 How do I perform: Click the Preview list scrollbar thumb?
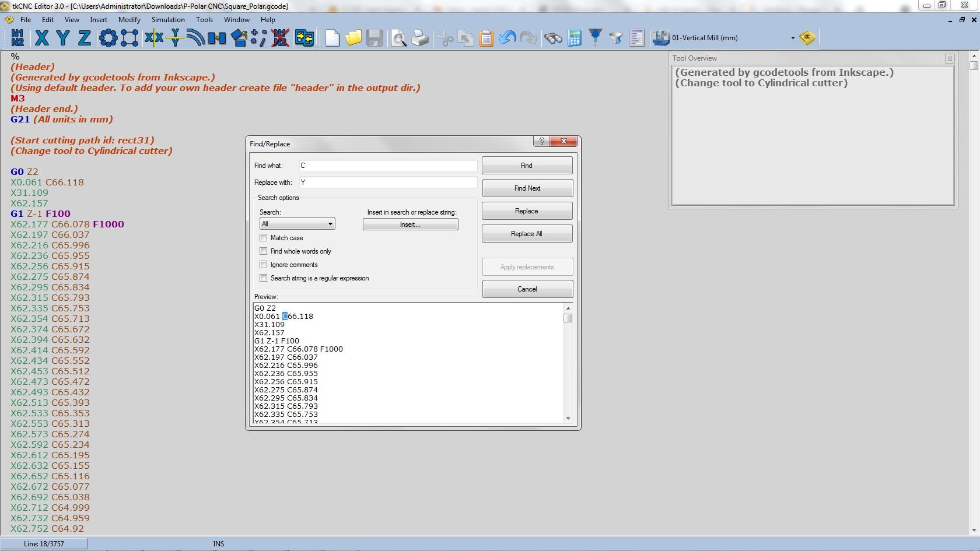pos(568,318)
